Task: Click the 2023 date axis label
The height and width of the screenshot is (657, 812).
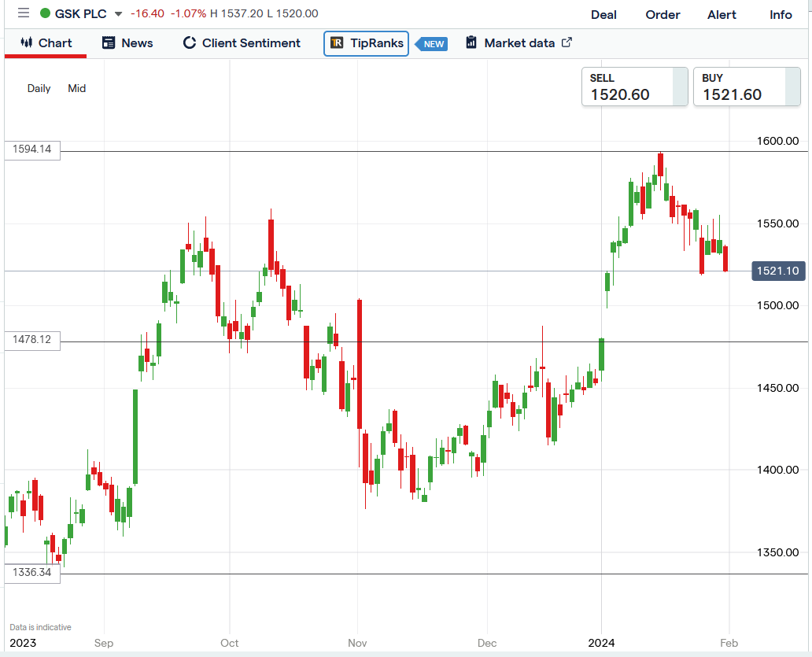Action: click(x=23, y=643)
